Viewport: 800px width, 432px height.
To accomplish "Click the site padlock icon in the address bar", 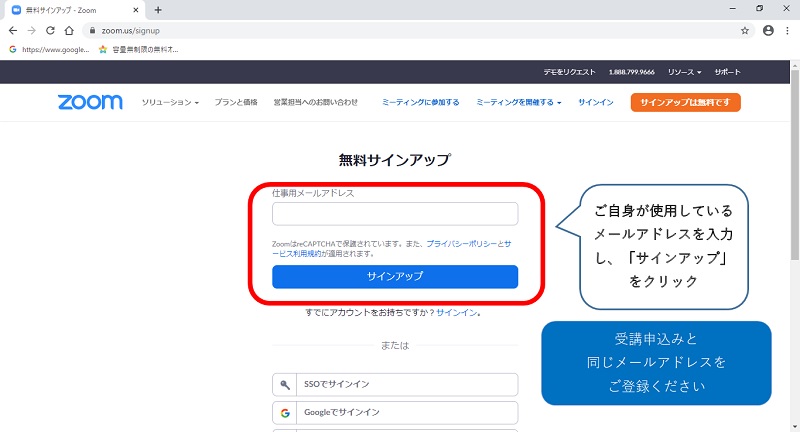I will pos(92,31).
